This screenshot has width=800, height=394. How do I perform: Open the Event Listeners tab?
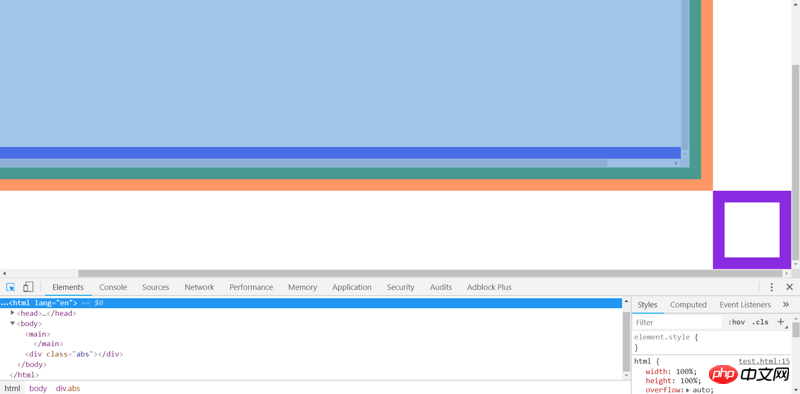[x=745, y=305]
